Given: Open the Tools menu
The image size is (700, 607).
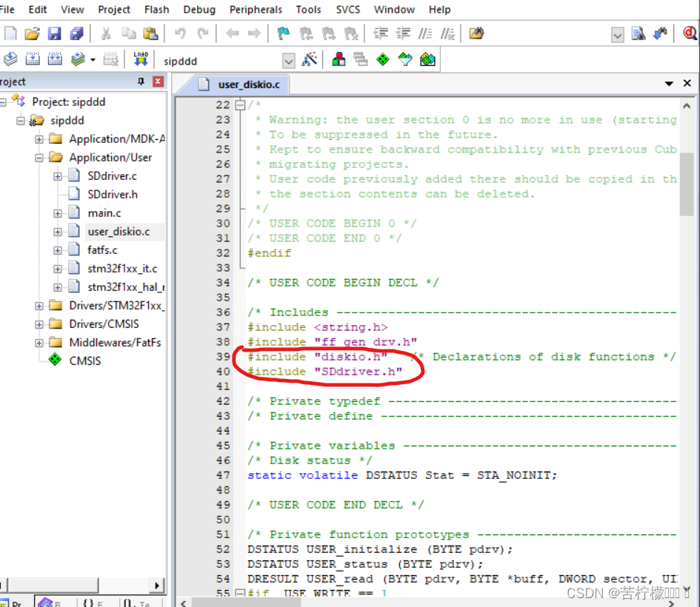Looking at the screenshot, I should click(x=308, y=10).
